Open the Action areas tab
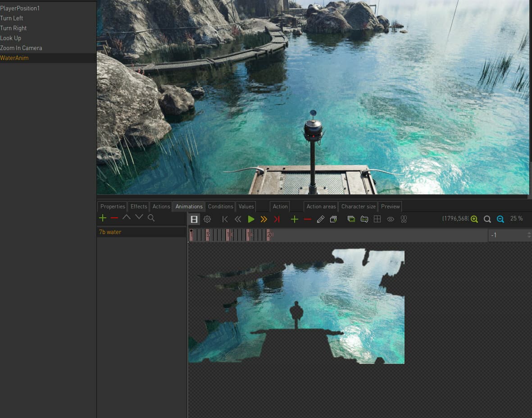The width and height of the screenshot is (532, 418). pos(321,207)
